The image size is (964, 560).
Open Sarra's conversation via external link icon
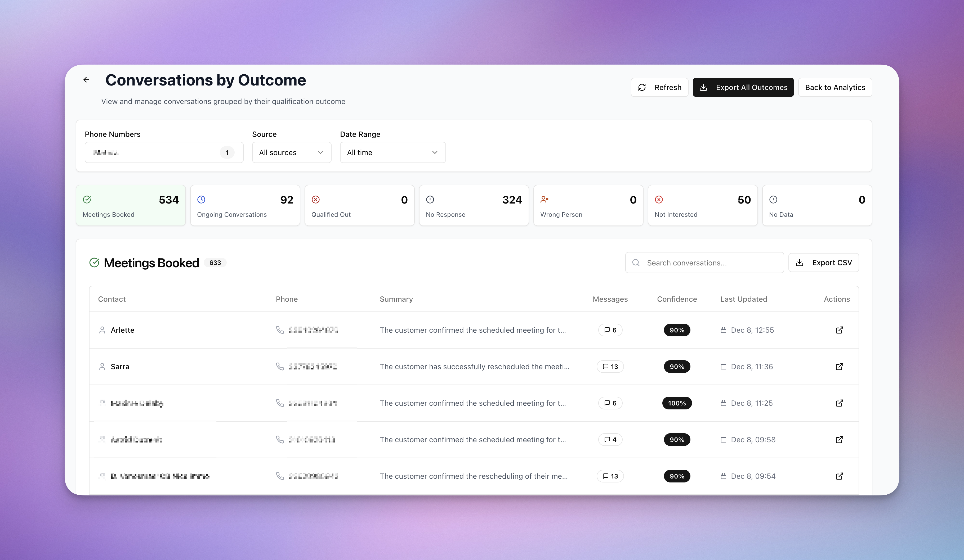pos(839,367)
